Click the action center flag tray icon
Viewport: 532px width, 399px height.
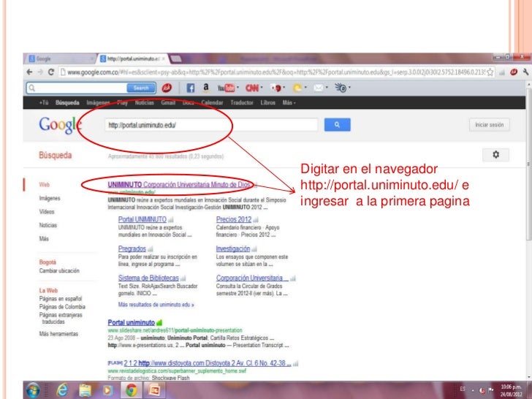[490, 390]
